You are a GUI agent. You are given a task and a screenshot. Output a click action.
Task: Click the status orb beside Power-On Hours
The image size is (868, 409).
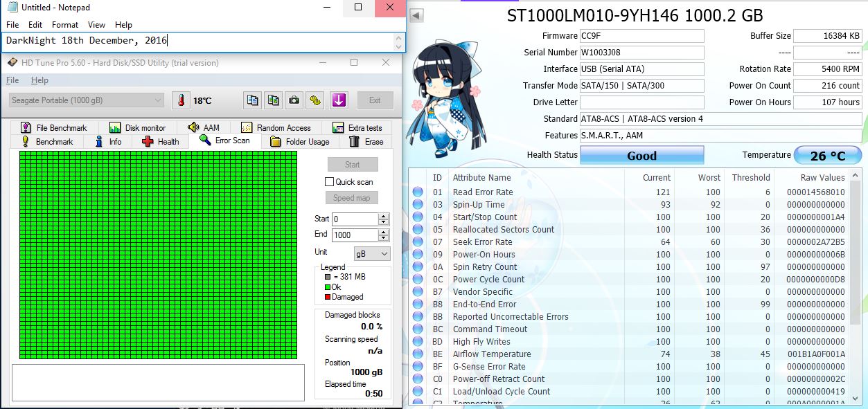tap(418, 255)
